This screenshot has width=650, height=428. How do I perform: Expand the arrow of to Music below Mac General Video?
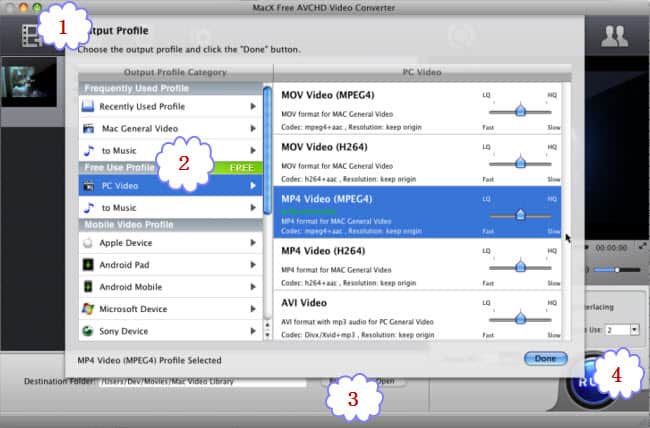click(253, 151)
